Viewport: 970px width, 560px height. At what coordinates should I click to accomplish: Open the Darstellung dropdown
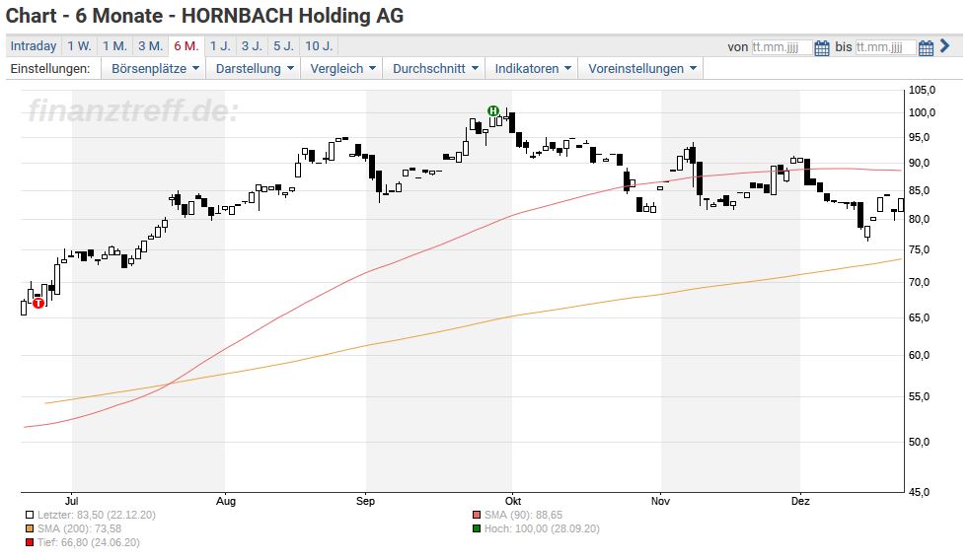pyautogui.click(x=254, y=69)
